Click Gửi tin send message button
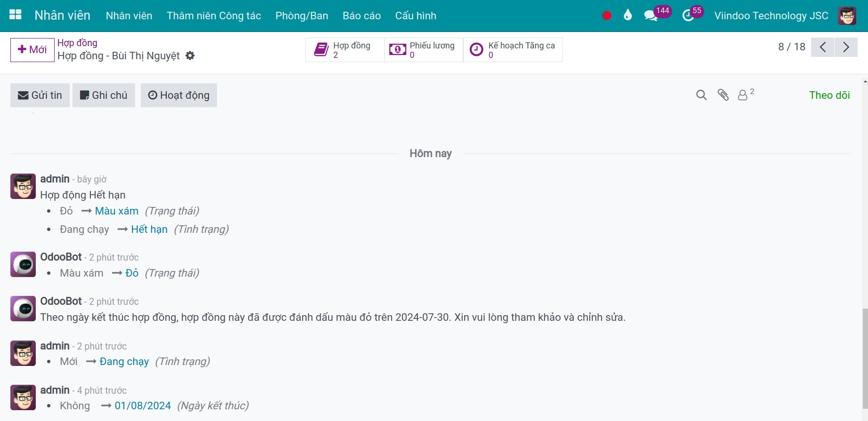Screen dimensions: 868x421 pos(40,95)
